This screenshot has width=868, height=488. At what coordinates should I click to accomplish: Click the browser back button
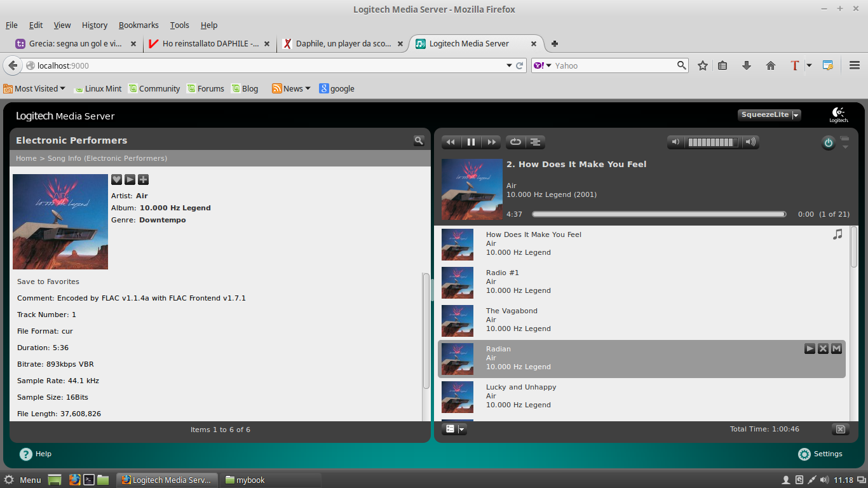coord(13,65)
